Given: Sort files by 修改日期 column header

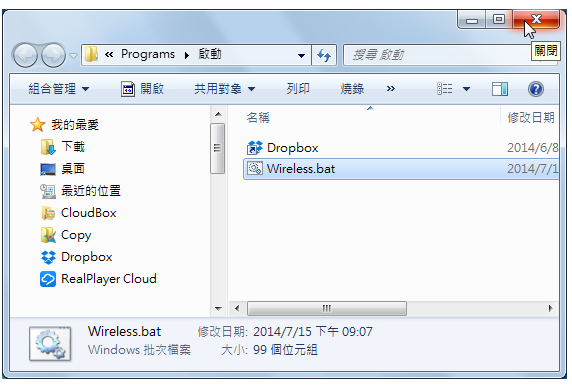Looking at the screenshot, I should click(x=530, y=117).
